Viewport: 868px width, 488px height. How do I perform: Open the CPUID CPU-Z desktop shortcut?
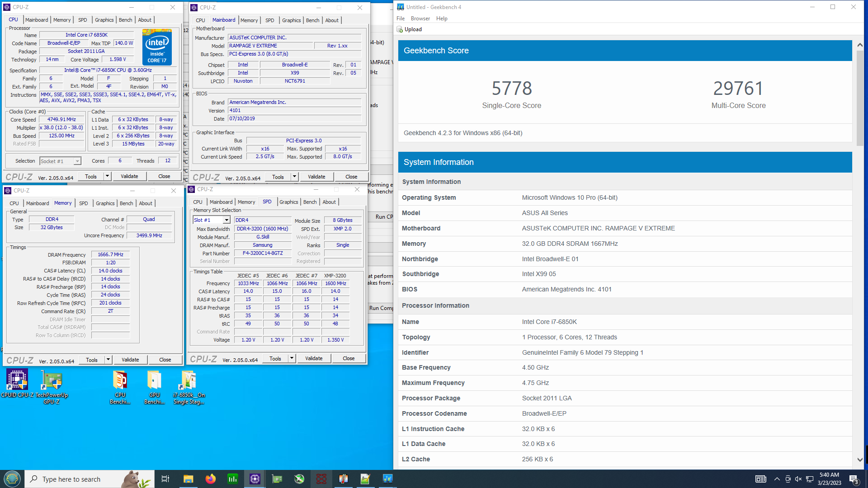[x=17, y=384]
